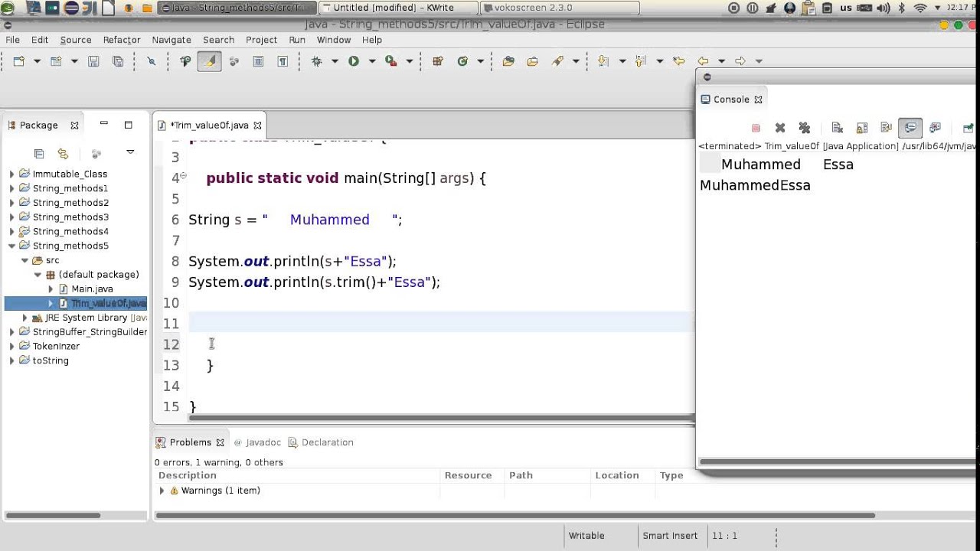Click Remove All Terminated Launches double-X icon
Screen dimensions: 980x551
(804, 128)
